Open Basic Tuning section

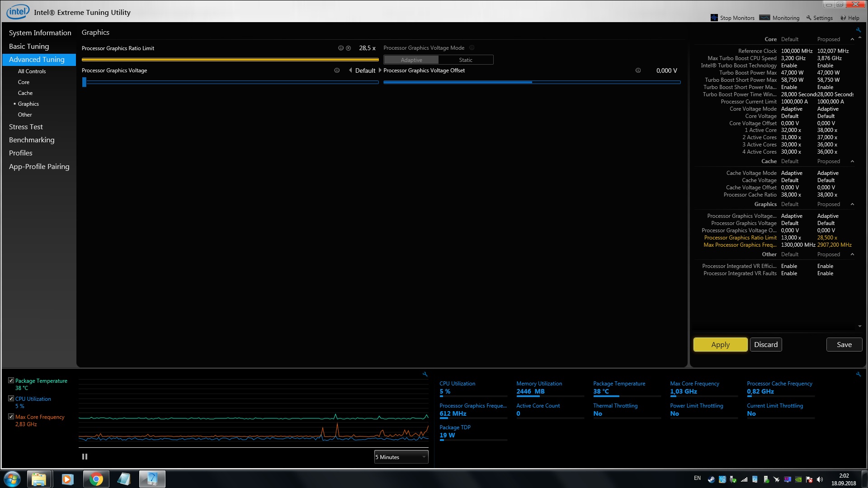click(x=29, y=46)
